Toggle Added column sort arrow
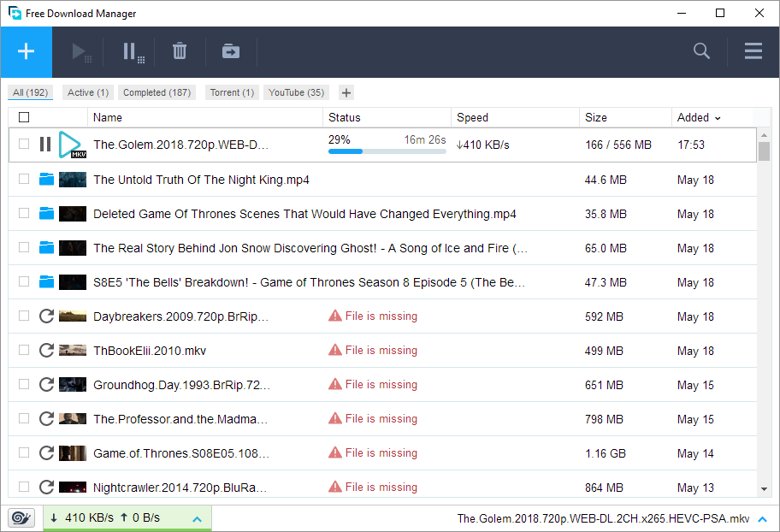 [718, 118]
